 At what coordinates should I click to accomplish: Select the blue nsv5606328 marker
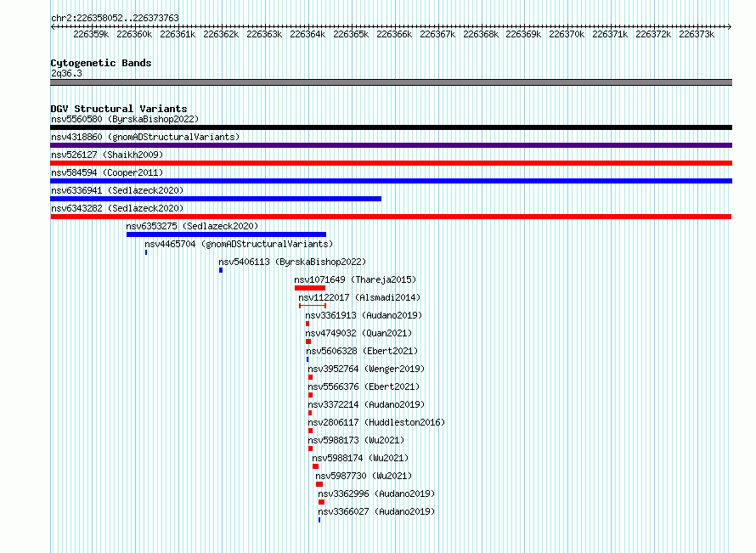[x=307, y=359]
